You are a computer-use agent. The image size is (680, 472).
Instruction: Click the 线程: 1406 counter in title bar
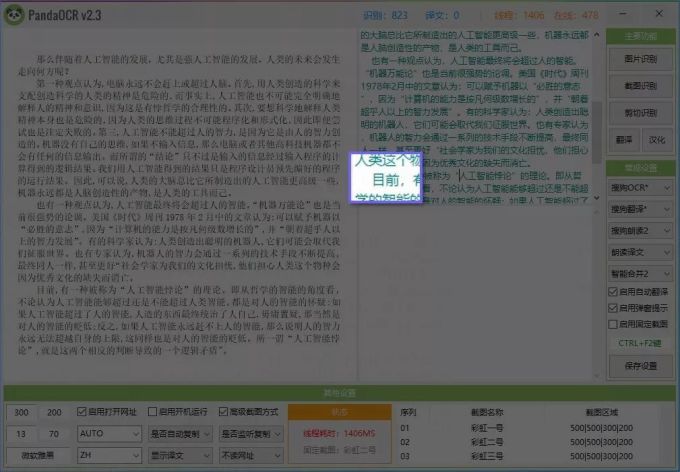(x=519, y=15)
